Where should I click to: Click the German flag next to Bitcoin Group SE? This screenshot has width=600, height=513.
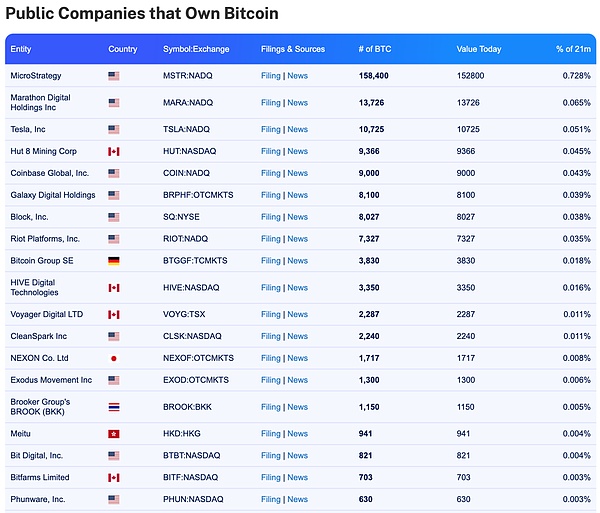coord(113,261)
